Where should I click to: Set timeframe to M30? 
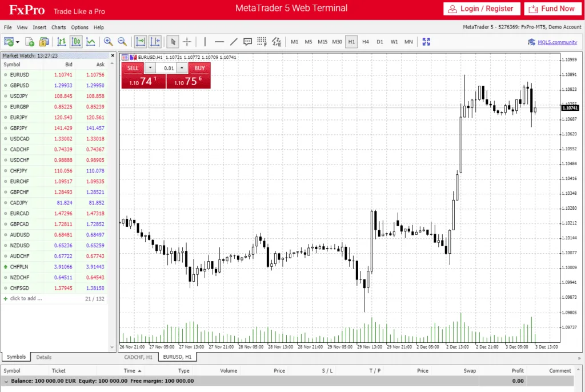point(337,42)
